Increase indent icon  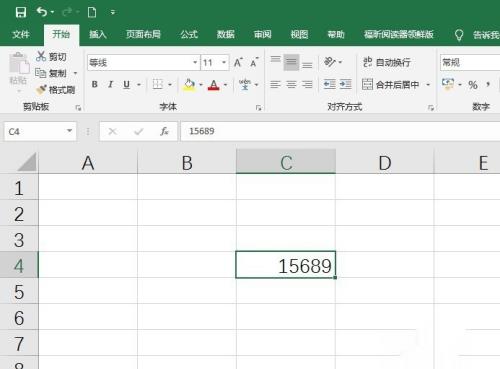[346, 84]
